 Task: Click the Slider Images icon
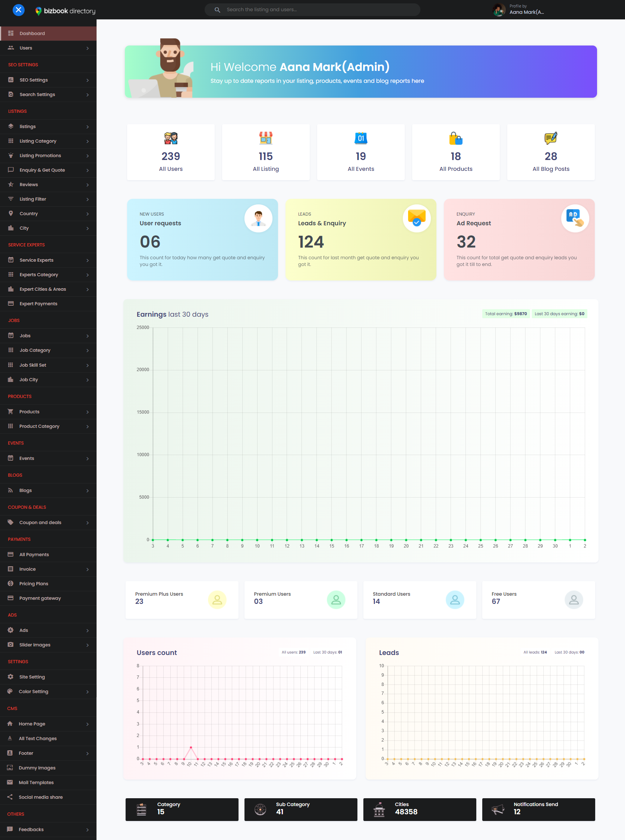click(11, 645)
